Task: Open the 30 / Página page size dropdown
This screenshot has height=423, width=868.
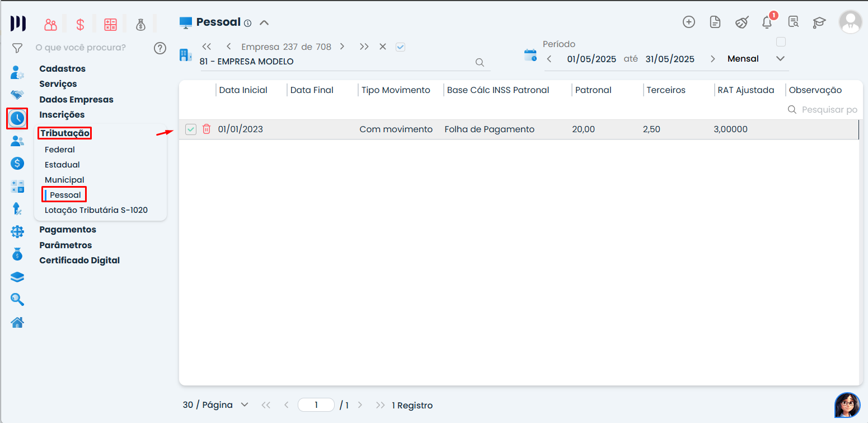Action: point(215,405)
